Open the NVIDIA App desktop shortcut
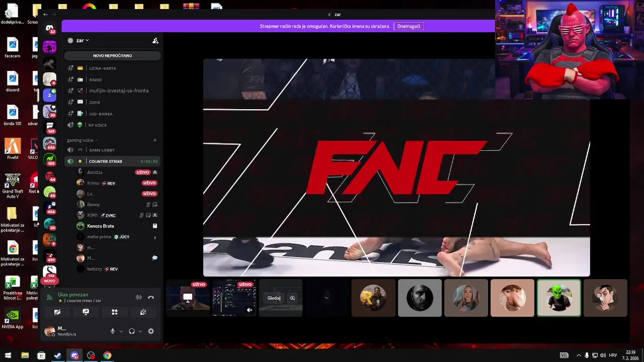The width and height of the screenshot is (644, 362). (x=12, y=318)
